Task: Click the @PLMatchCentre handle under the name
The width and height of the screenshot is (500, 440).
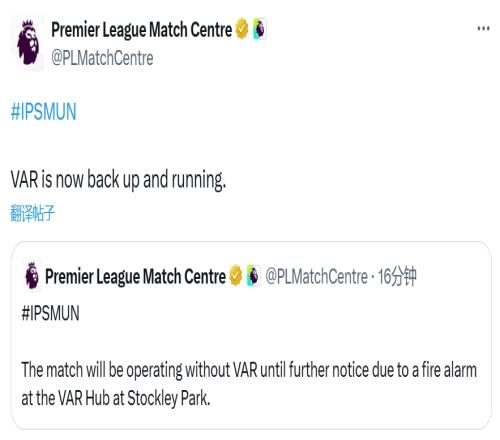Action: tap(102, 58)
